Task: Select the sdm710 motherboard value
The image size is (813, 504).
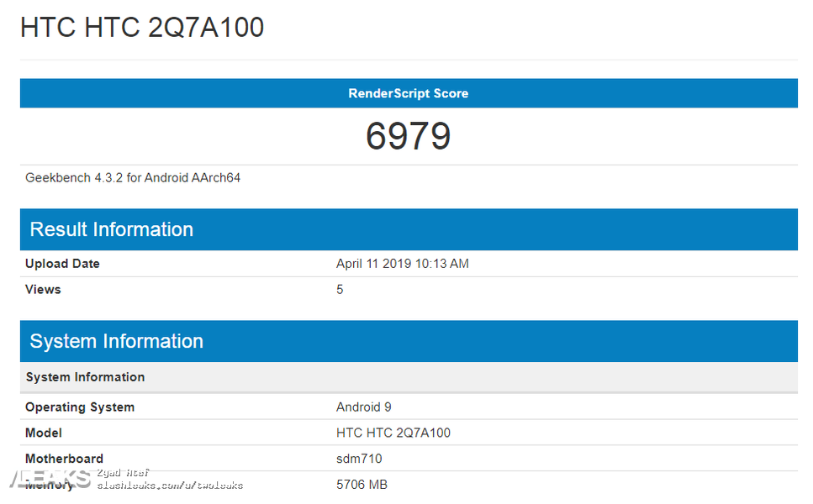Action: [x=359, y=459]
